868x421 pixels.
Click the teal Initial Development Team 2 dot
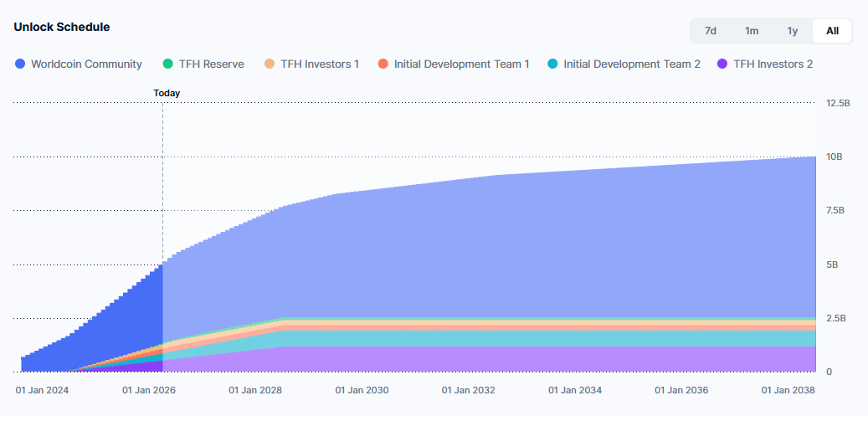point(552,64)
